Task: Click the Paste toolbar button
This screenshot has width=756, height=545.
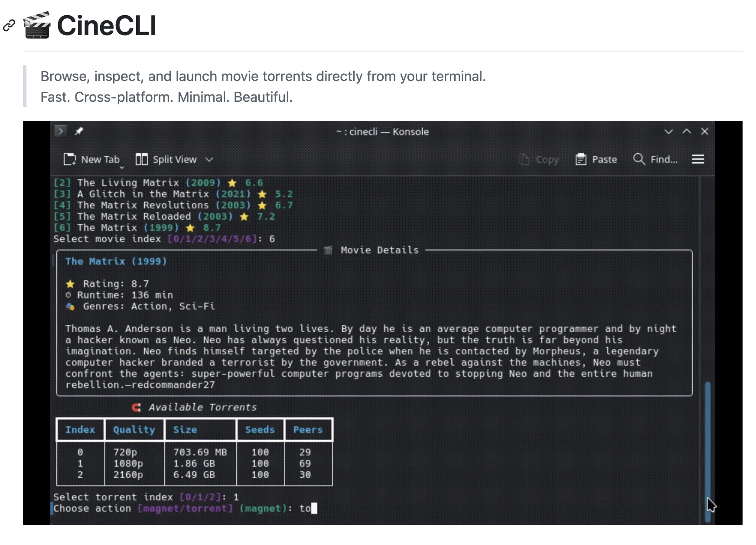Action: [x=596, y=159]
